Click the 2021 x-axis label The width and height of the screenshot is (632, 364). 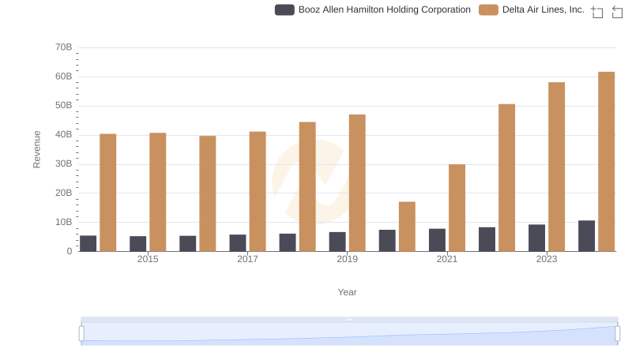click(x=447, y=259)
